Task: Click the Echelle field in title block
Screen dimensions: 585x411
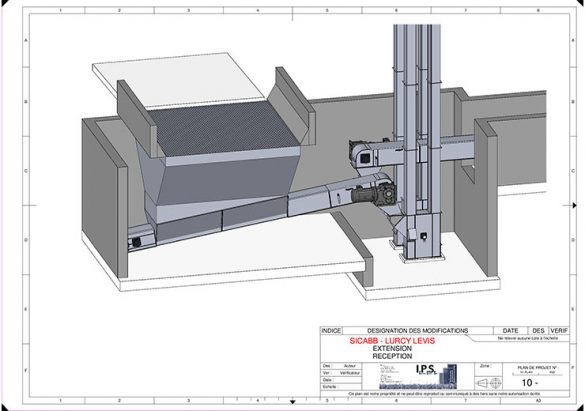Action: [341, 387]
